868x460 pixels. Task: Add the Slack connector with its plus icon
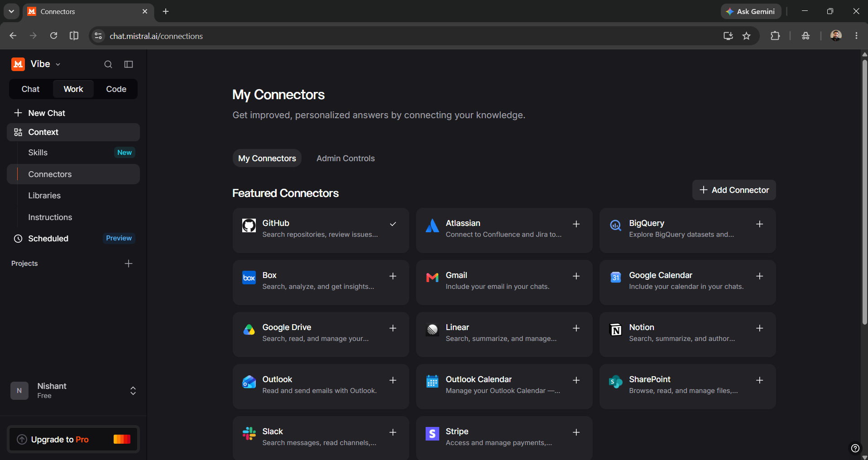393,432
